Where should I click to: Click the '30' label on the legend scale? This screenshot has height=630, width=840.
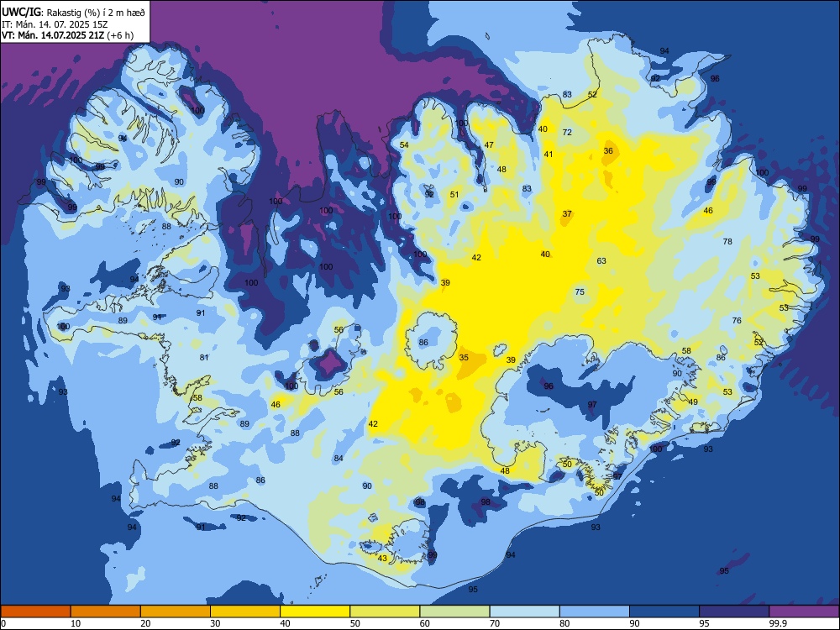click(215, 623)
